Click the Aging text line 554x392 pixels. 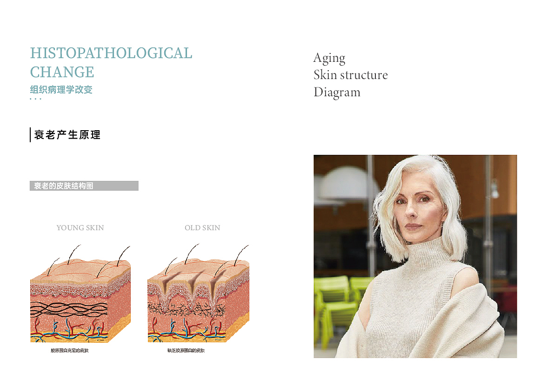pos(329,58)
